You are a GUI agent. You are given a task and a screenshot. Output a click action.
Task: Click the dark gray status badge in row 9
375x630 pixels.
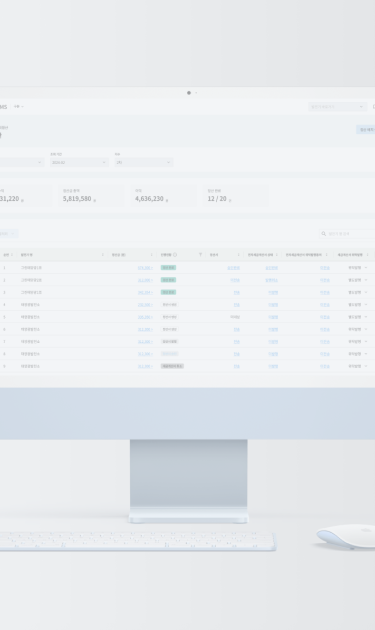pos(172,366)
